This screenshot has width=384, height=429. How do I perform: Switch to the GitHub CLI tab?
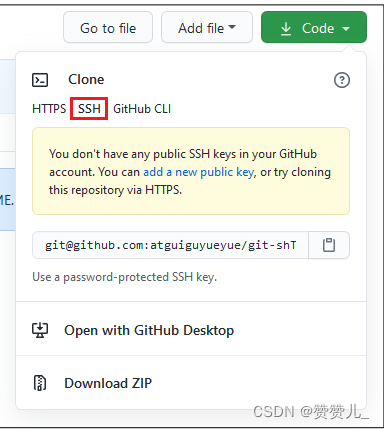[x=142, y=109]
